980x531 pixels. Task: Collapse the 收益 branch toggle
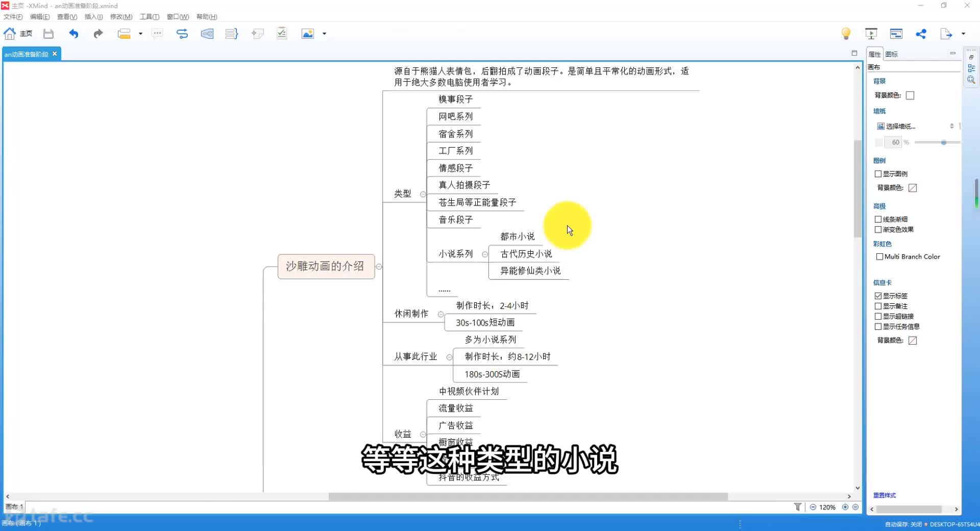click(423, 435)
